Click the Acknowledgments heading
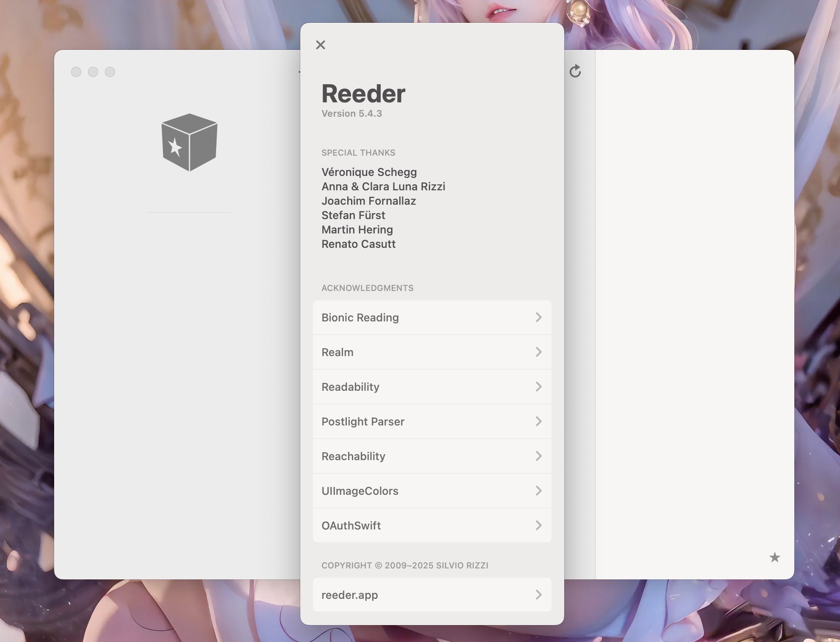840x642 pixels. pos(367,288)
